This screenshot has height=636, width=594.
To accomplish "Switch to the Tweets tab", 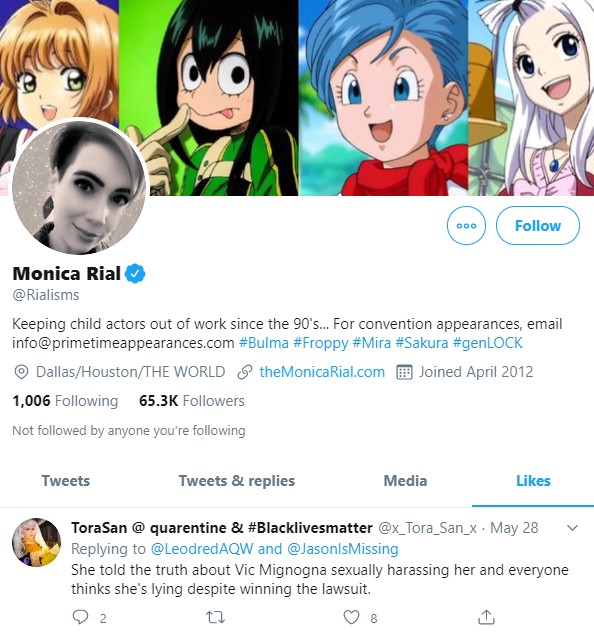I will coord(66,481).
